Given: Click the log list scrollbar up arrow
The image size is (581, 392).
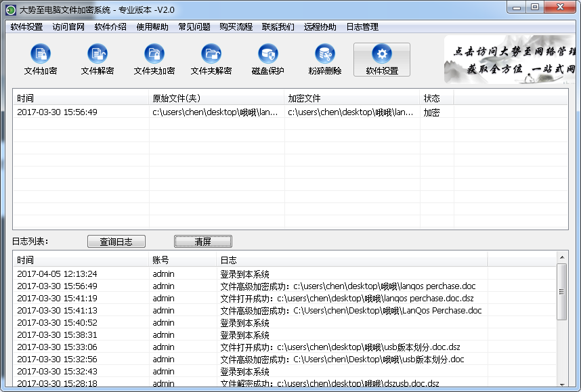Looking at the screenshot, I should coord(561,257).
